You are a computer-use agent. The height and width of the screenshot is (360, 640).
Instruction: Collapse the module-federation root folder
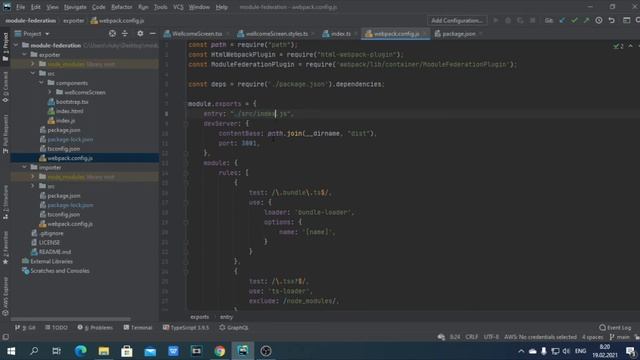[16, 45]
